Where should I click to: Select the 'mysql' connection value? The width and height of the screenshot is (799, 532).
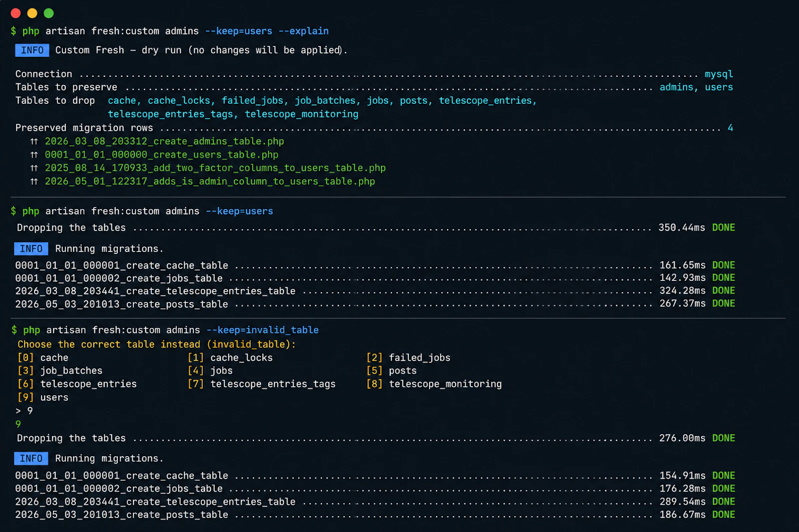(x=719, y=74)
